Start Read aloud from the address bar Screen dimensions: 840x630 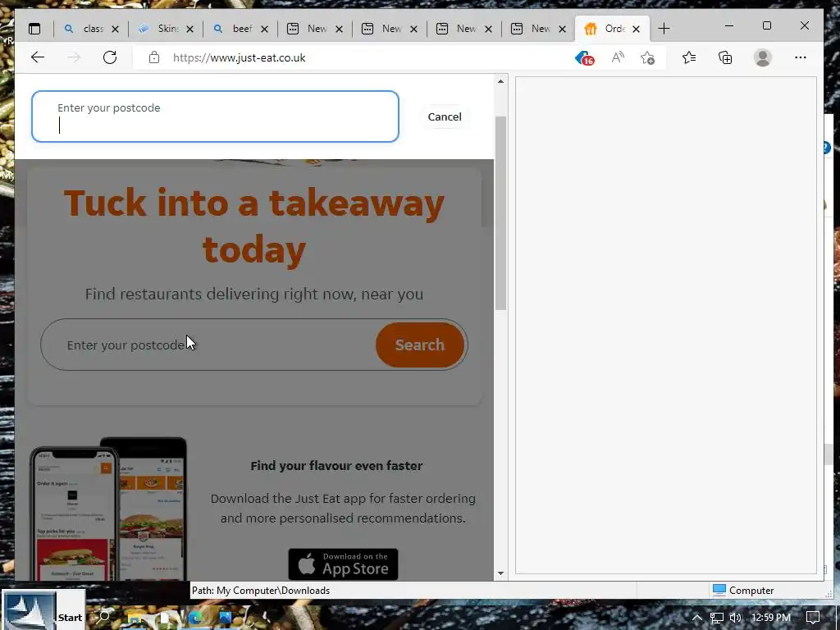(618, 57)
